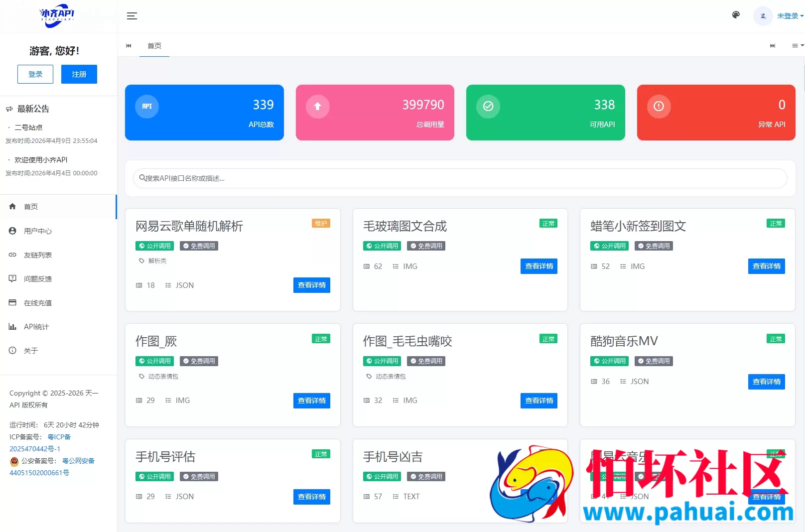This screenshot has width=805, height=532.
Task: Switch to the 首页 tab
Action: coord(154,45)
